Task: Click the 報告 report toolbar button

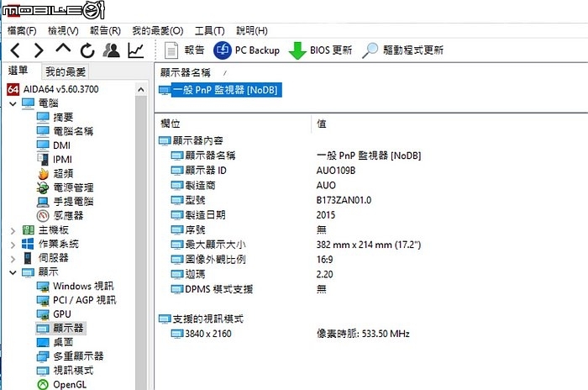Action: coord(185,50)
